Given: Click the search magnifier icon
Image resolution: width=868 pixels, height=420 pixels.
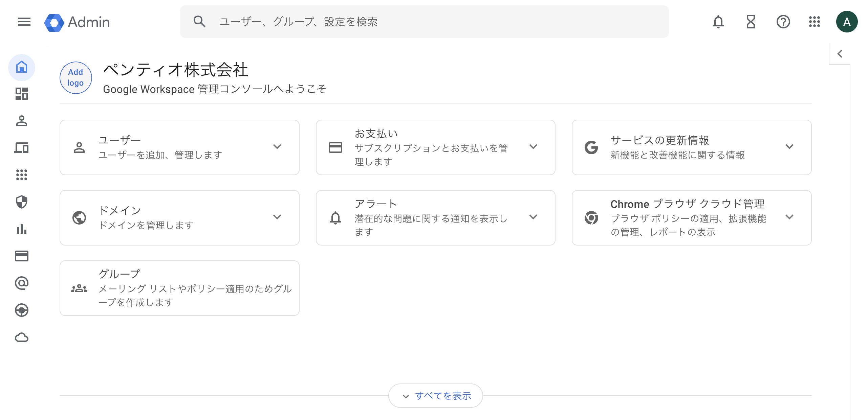Looking at the screenshot, I should 199,22.
